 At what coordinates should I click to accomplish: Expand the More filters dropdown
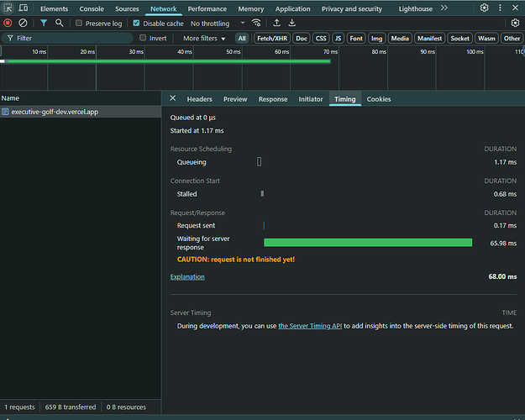[x=204, y=38]
